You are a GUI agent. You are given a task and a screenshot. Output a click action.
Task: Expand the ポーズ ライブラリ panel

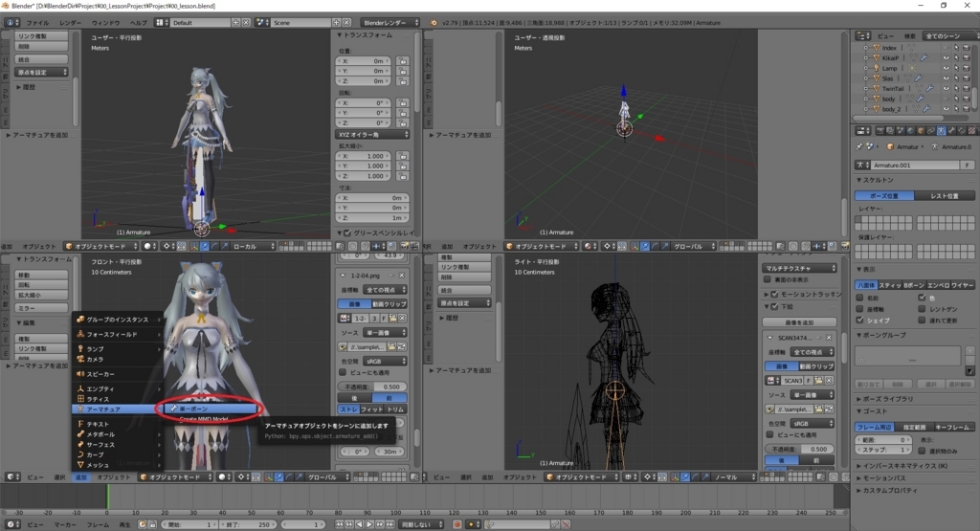887,399
